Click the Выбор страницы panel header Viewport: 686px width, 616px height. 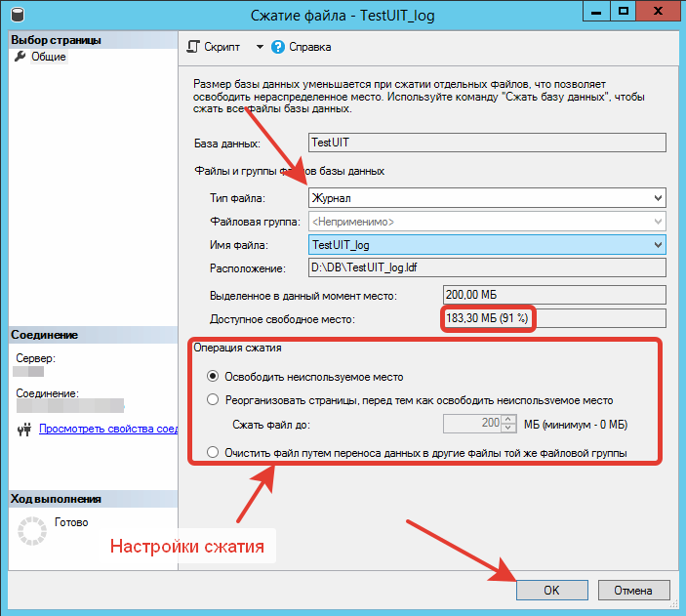93,40
